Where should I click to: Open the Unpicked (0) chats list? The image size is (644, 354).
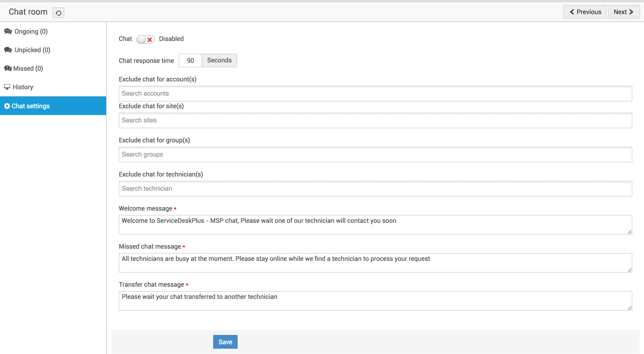[32, 50]
